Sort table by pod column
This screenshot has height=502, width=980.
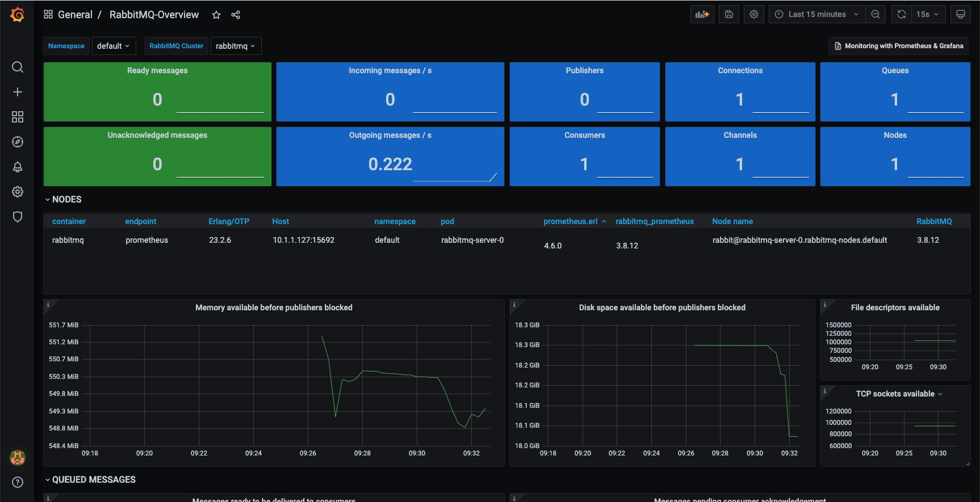point(447,221)
